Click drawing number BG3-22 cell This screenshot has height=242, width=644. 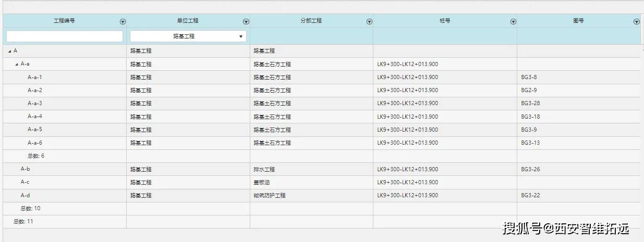[x=530, y=195]
